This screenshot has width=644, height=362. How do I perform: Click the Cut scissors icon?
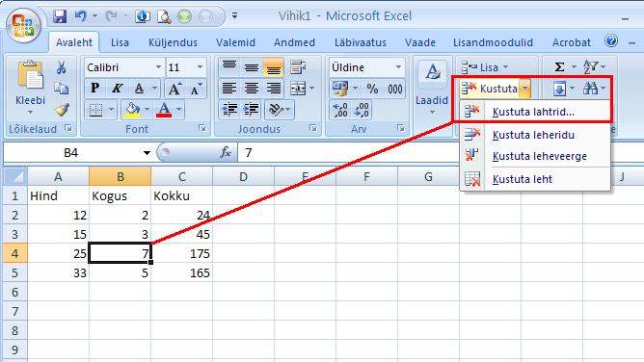point(61,67)
